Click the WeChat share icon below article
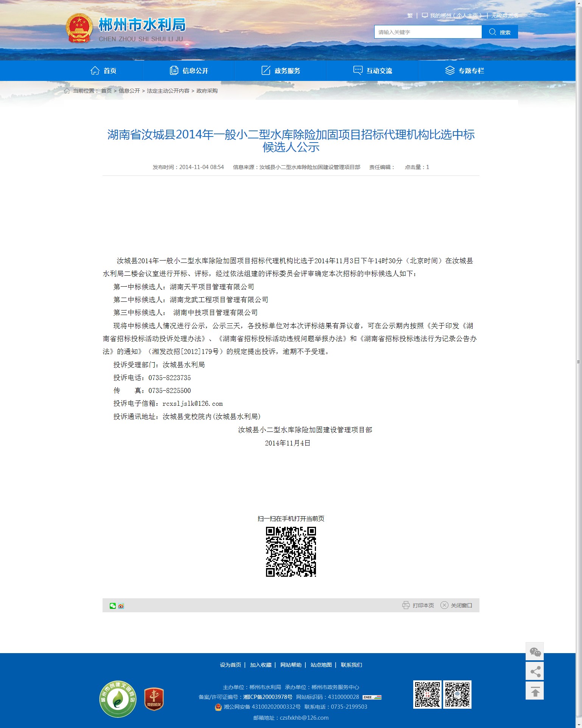The height and width of the screenshot is (728, 582). (x=112, y=606)
